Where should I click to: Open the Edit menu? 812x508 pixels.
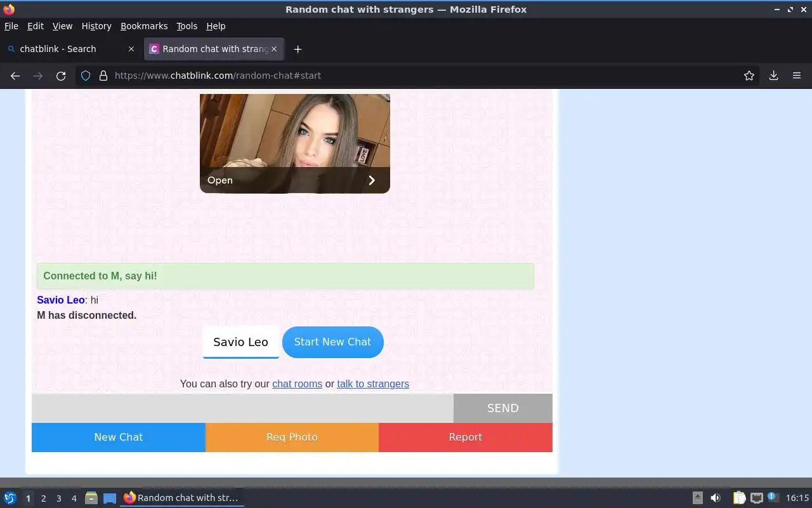click(x=36, y=26)
